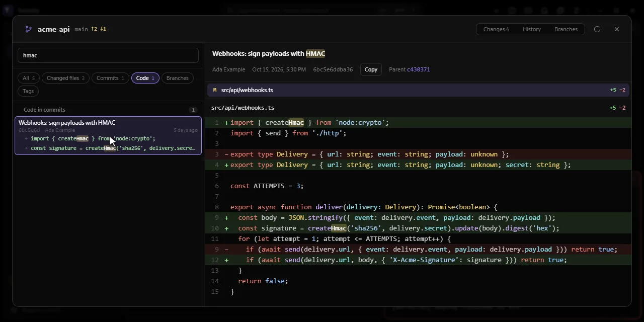
Task: Filter search by Tags chip
Action: (x=28, y=91)
